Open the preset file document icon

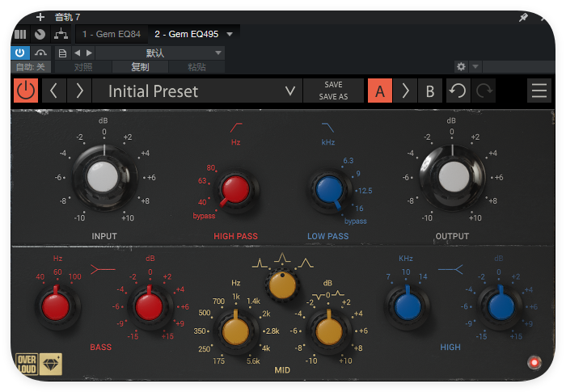point(62,53)
